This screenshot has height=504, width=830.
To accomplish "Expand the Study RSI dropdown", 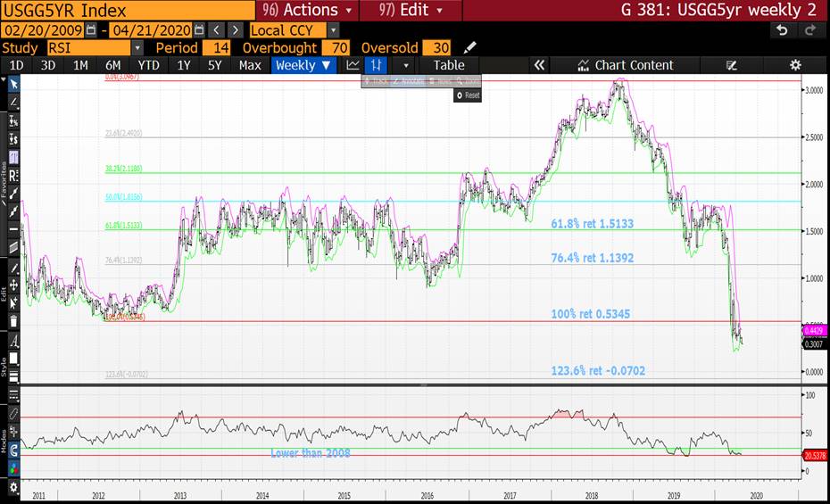I will pos(137,47).
